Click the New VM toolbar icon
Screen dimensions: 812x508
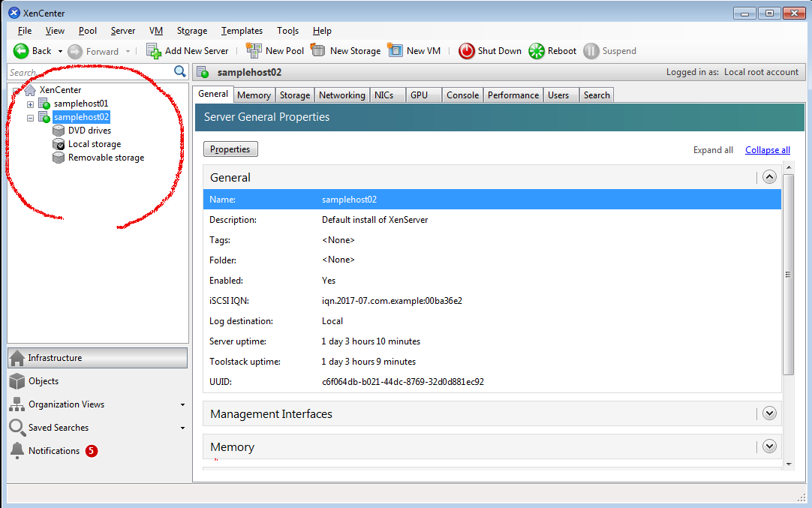395,51
